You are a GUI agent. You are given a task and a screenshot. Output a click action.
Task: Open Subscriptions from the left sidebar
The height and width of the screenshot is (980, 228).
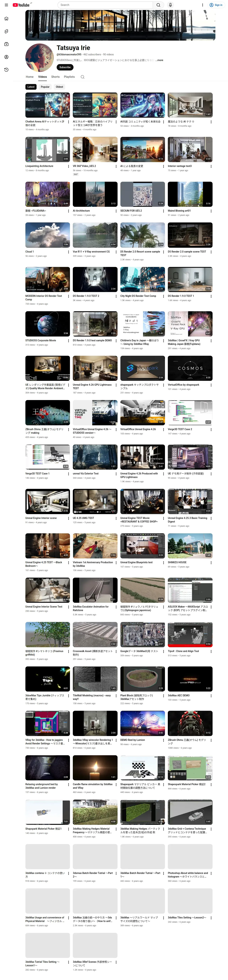pos(6,44)
